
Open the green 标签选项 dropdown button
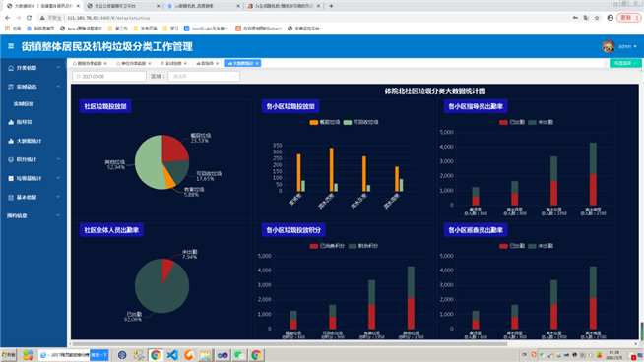point(625,63)
